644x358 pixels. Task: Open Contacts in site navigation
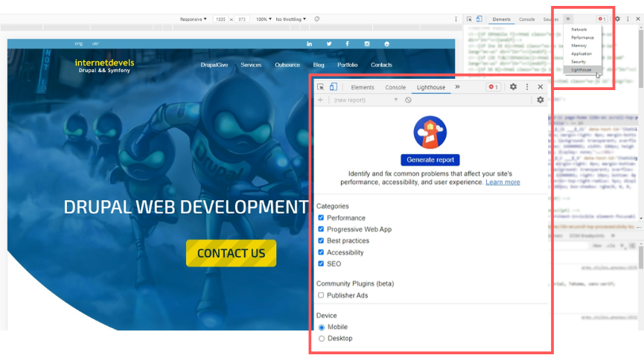pyautogui.click(x=381, y=65)
